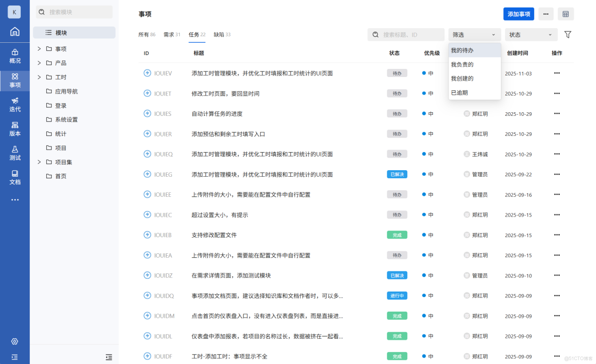
Task: Expand the 事项 tree node
Action: pos(38,48)
